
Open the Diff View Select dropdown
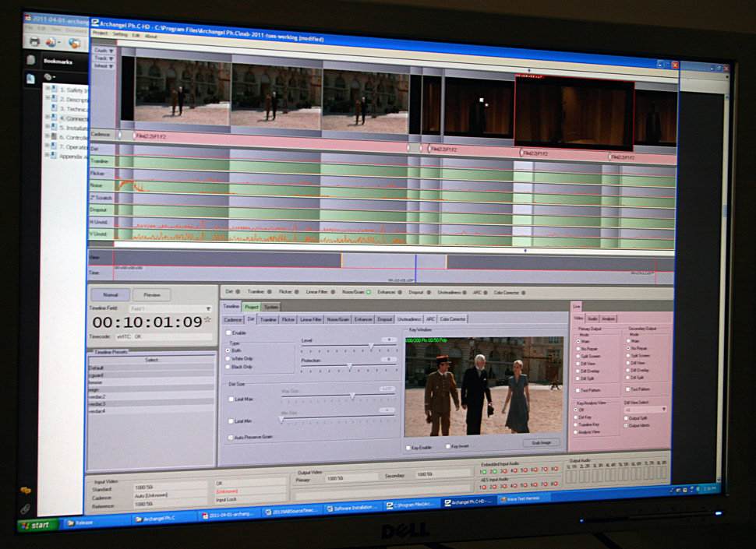pos(644,408)
